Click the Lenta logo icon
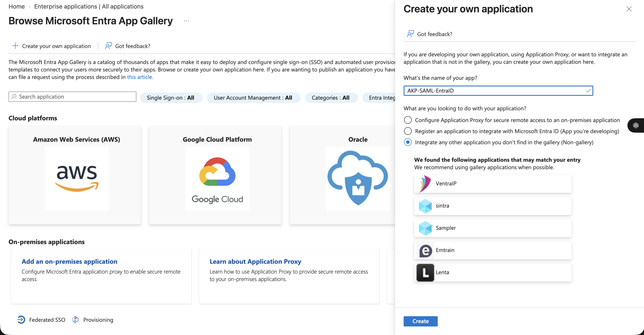 point(425,272)
